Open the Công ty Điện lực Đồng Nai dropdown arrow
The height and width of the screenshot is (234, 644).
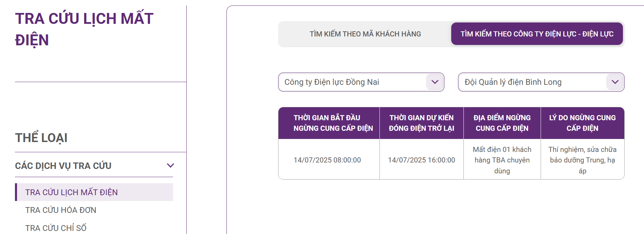point(435,82)
